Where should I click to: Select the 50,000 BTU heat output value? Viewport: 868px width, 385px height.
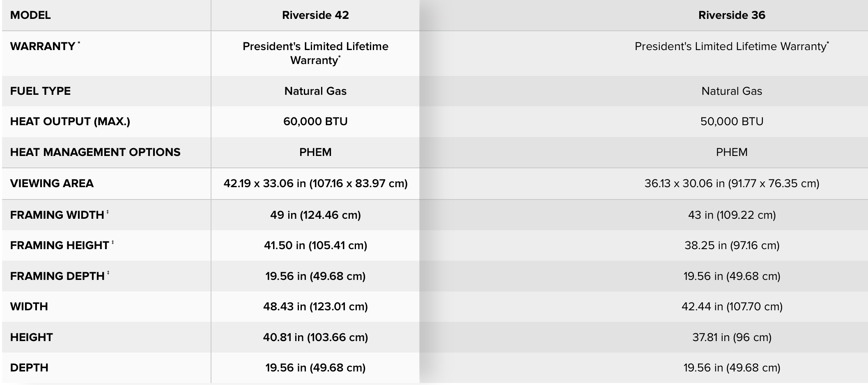point(732,121)
